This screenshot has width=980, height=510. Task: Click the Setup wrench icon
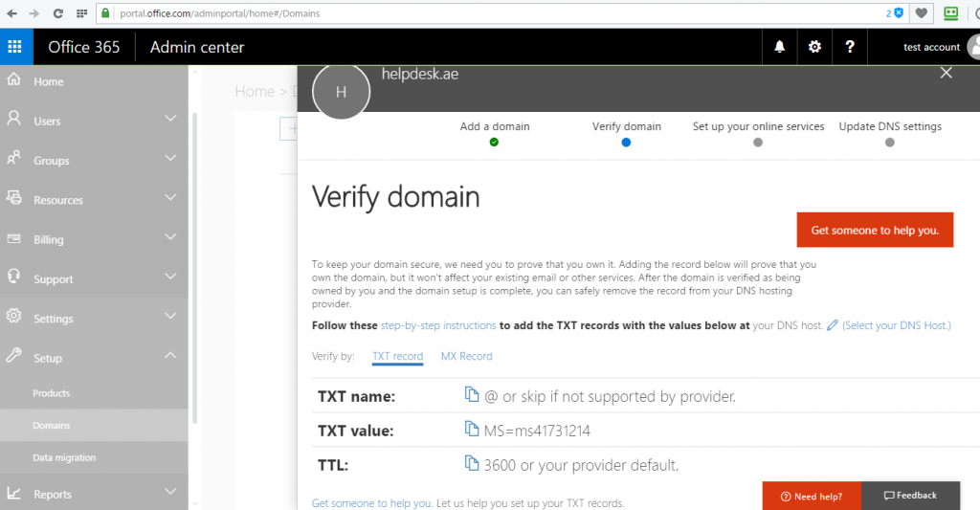pyautogui.click(x=13, y=355)
